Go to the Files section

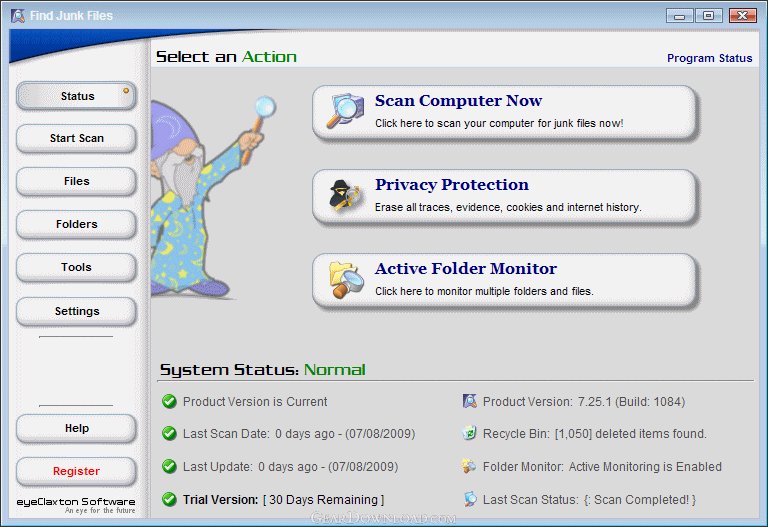pyautogui.click(x=76, y=181)
